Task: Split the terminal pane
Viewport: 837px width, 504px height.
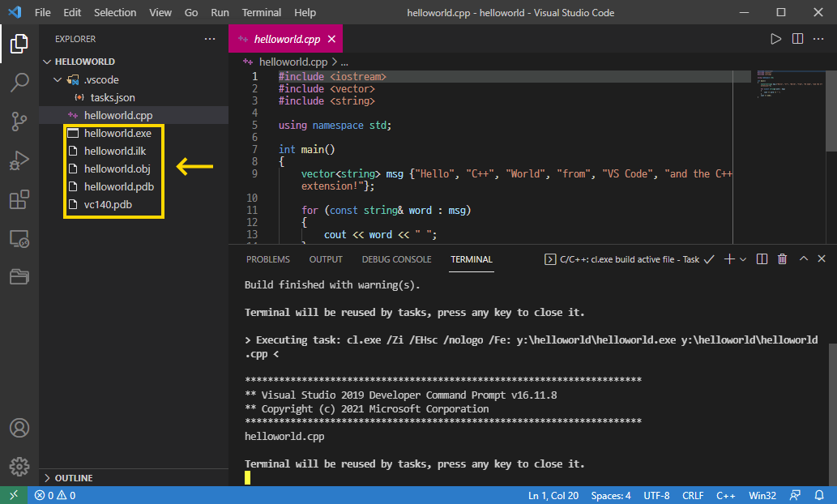Action: tap(762, 259)
